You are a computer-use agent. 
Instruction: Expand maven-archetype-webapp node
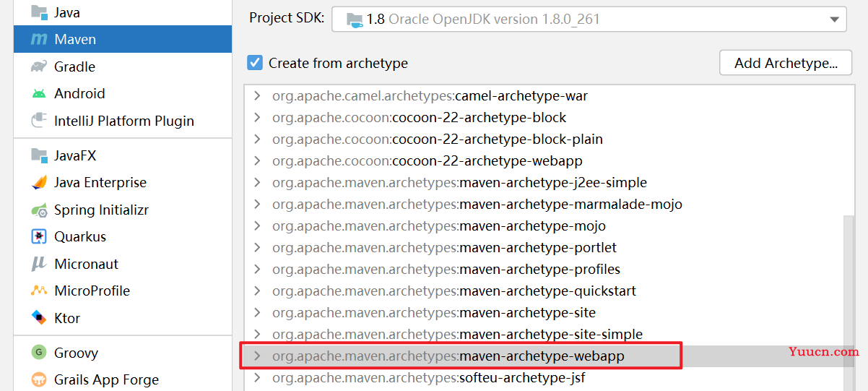click(256, 356)
